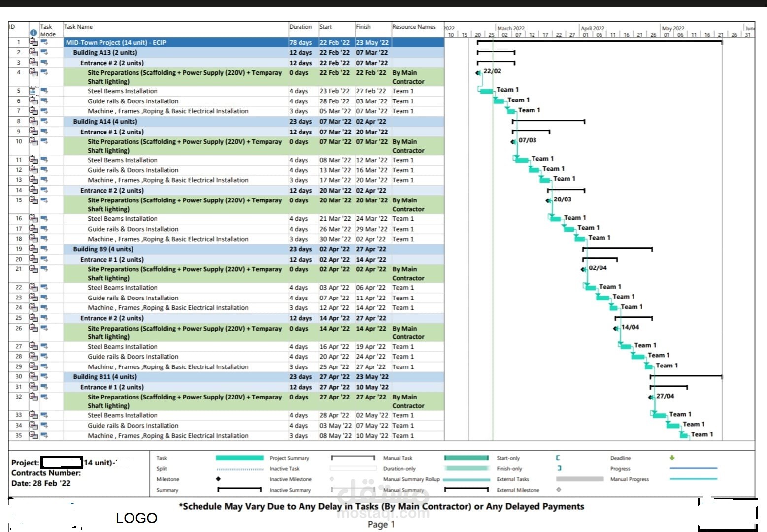Select the 14/04 milestone marker
767x532 pixels.
click(616, 329)
